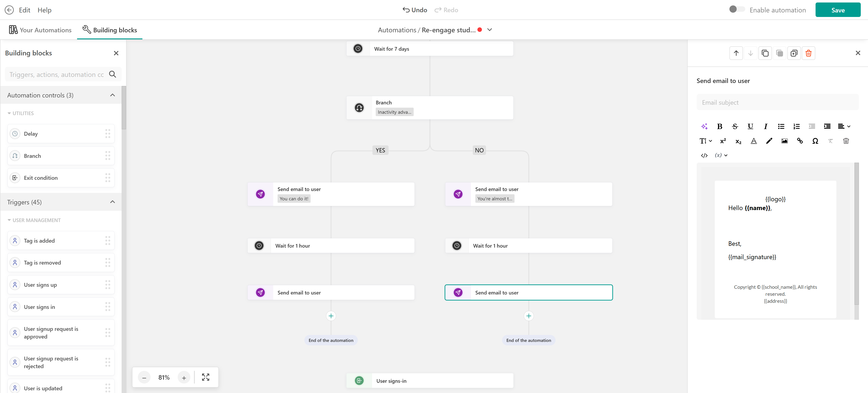Collapse the Triggers section
Screen dimensions: 868x393
click(x=113, y=202)
